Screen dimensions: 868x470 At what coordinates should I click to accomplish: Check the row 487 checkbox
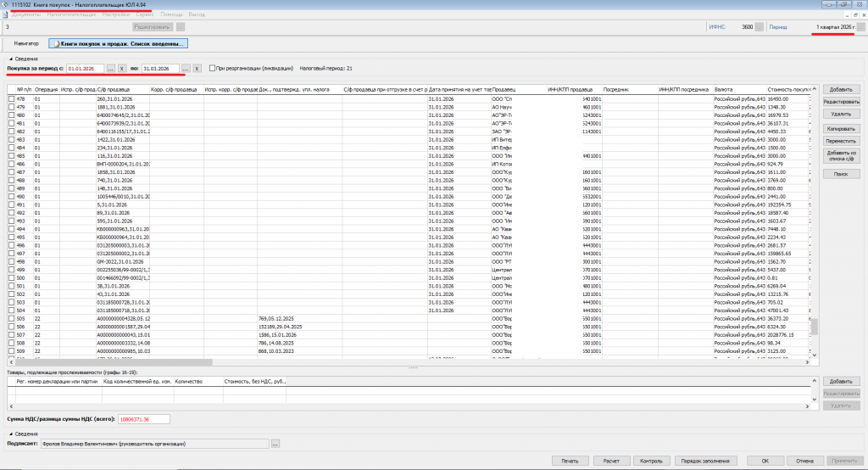12,172
